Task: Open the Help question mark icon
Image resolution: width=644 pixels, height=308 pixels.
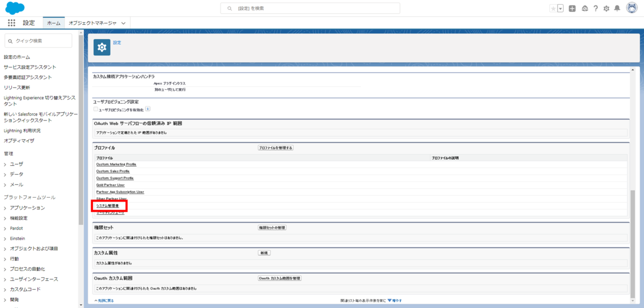Action: [x=595, y=9]
